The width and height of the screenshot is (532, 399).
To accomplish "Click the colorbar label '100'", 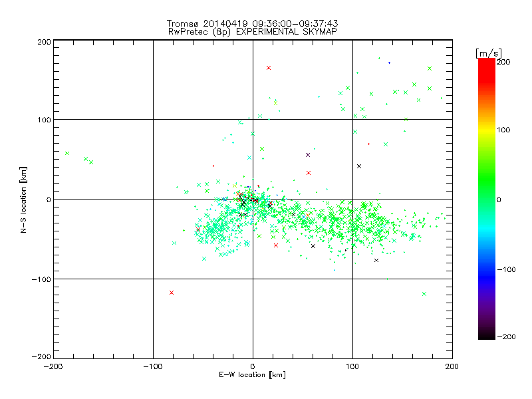I will click(x=503, y=130).
